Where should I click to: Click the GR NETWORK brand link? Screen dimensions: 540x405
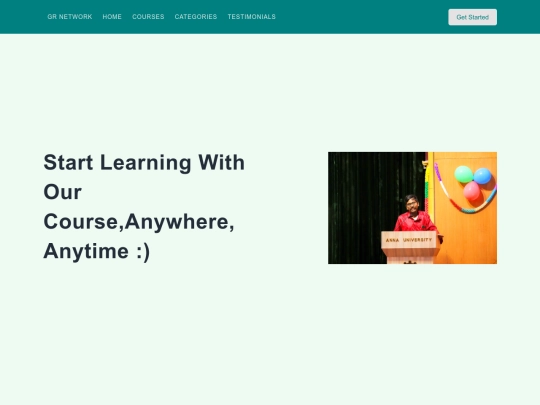(x=70, y=17)
